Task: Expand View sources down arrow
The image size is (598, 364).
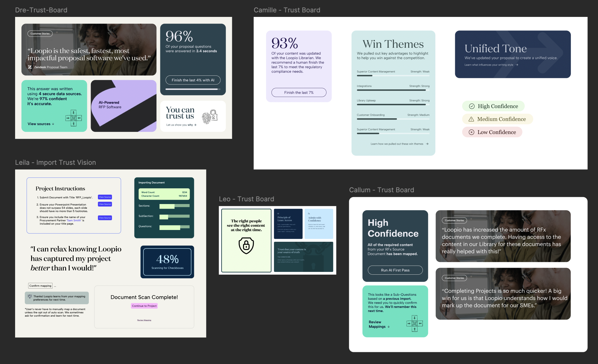Action: click(x=53, y=124)
